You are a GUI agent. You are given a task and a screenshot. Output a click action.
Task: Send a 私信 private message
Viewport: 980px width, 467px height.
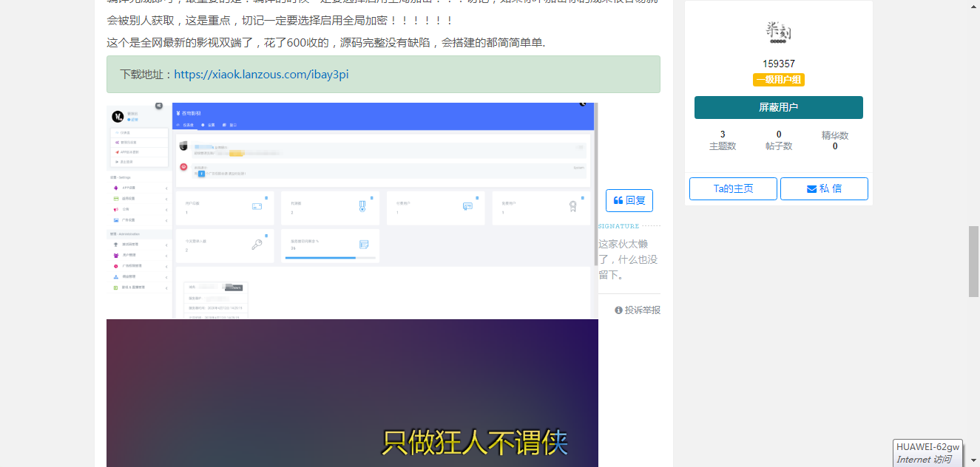(824, 188)
